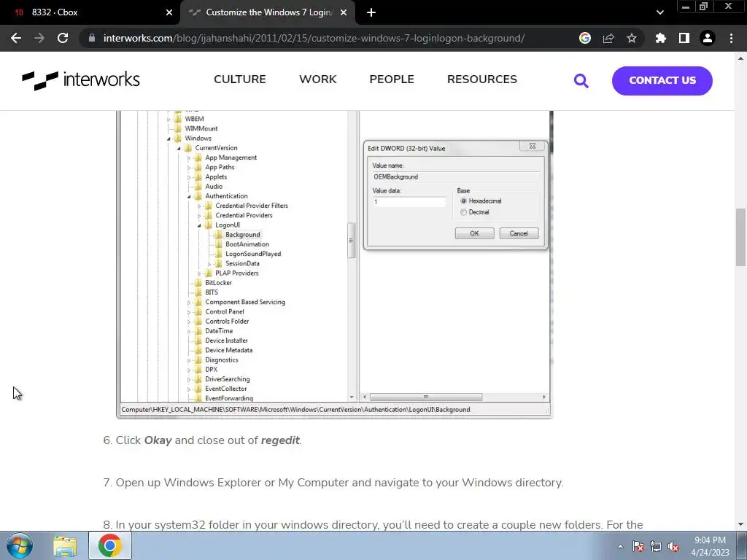Open the RESOURCES menu item
Image resolution: width=747 pixels, height=560 pixels.
coord(481,79)
